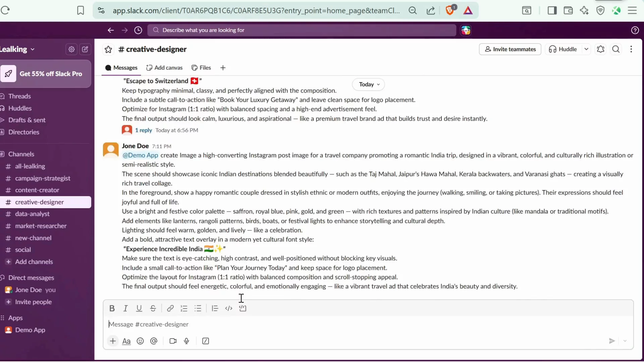The width and height of the screenshot is (644, 362).
Task: Click Get 55% off Slack Pro banner
Action: [x=45, y=74]
